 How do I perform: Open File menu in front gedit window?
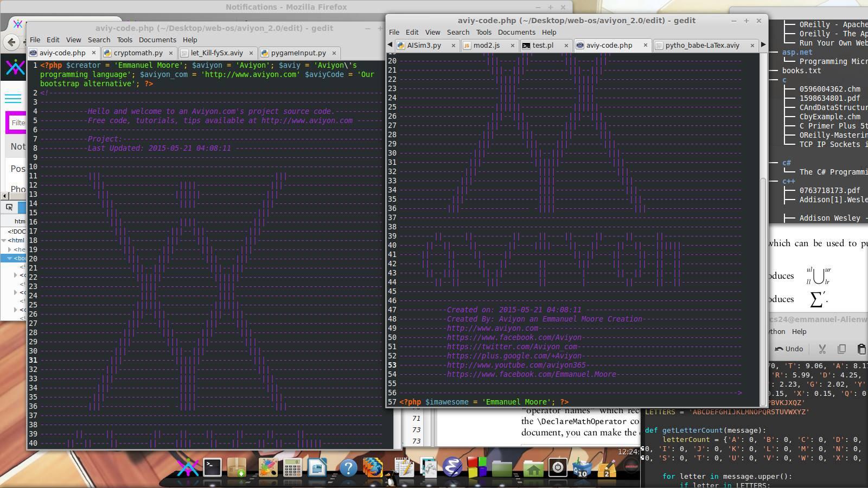coord(394,32)
